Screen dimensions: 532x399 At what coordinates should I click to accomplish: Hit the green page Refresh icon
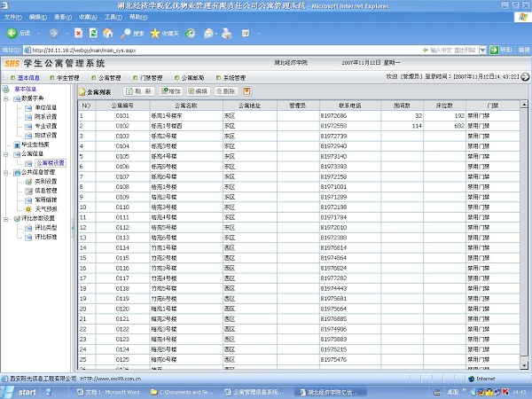pyautogui.click(x=91, y=33)
